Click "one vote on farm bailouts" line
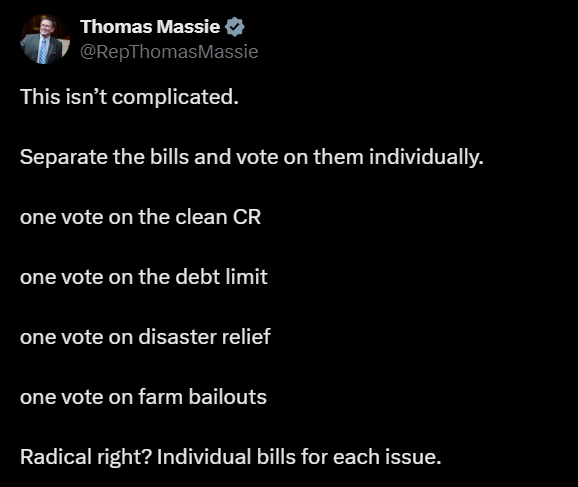578x487 pixels. coord(143,397)
